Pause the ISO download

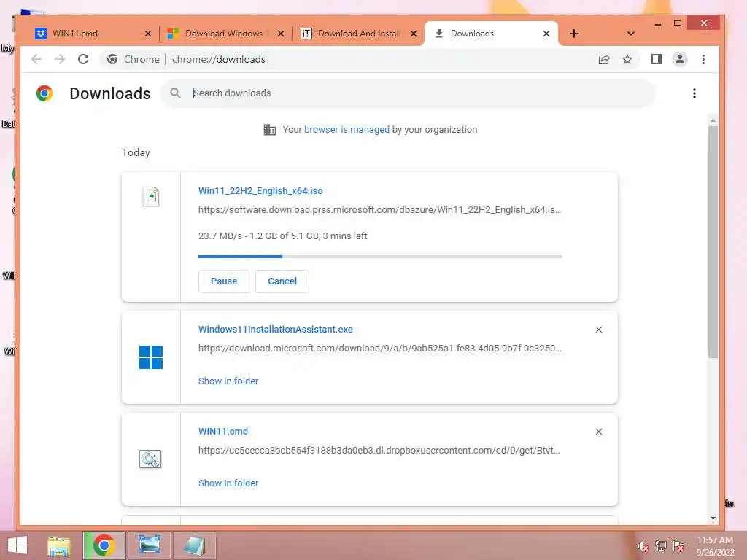point(224,281)
